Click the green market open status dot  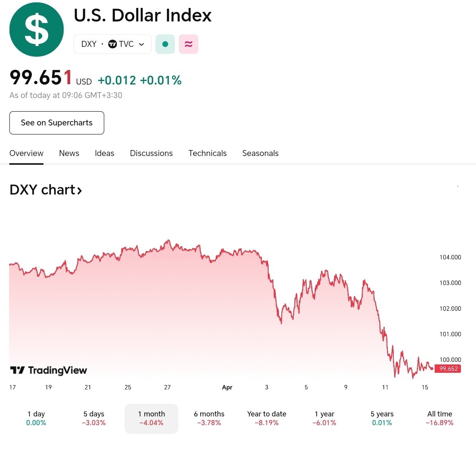pos(165,44)
